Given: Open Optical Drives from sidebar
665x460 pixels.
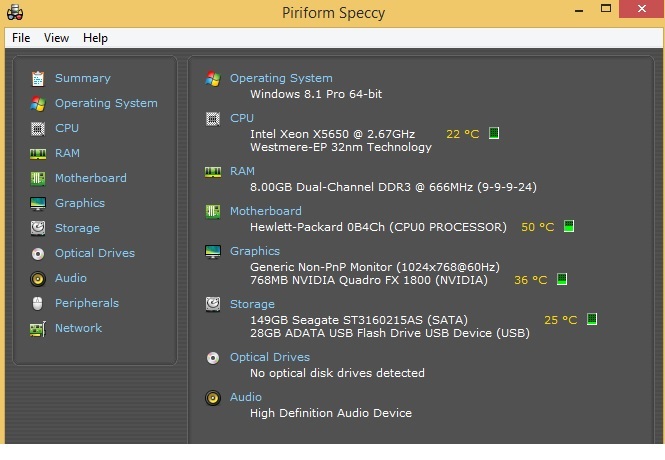Looking at the screenshot, I should tap(95, 253).
